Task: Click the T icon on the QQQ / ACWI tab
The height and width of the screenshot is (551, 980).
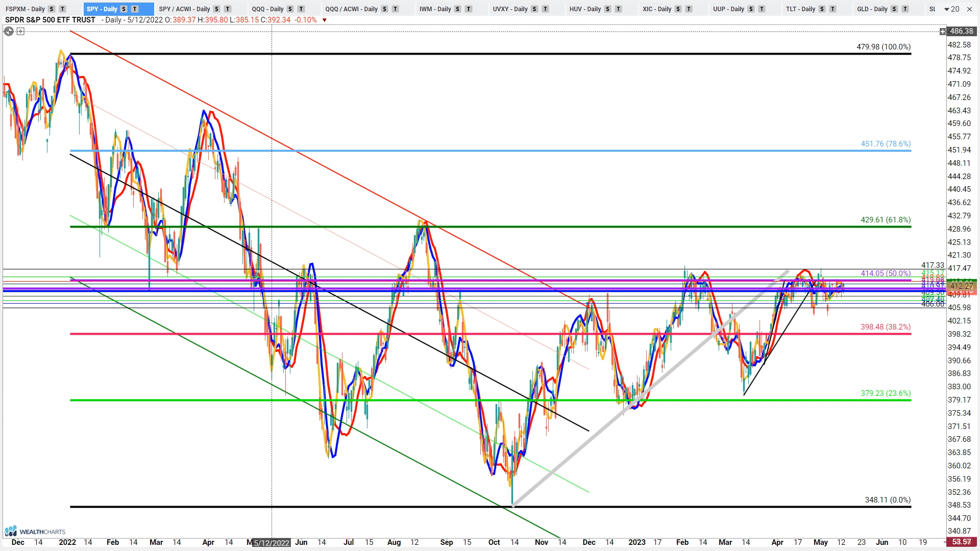Action: 395,9
